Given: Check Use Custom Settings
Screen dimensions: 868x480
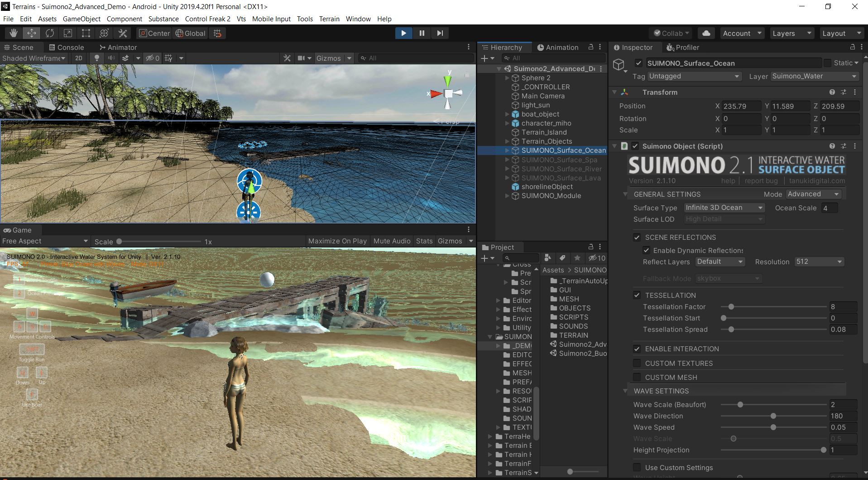Looking at the screenshot, I should tap(637, 467).
